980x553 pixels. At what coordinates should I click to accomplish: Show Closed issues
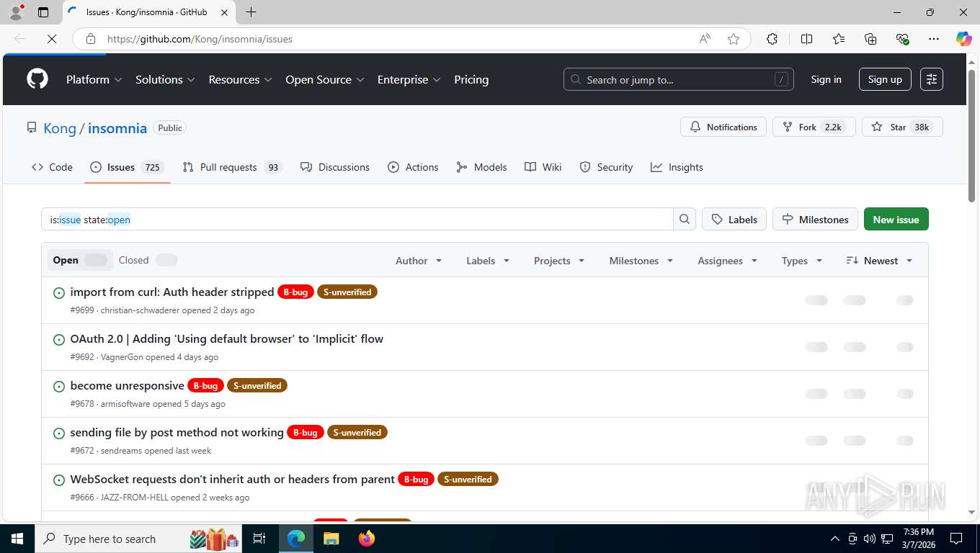coord(148,260)
